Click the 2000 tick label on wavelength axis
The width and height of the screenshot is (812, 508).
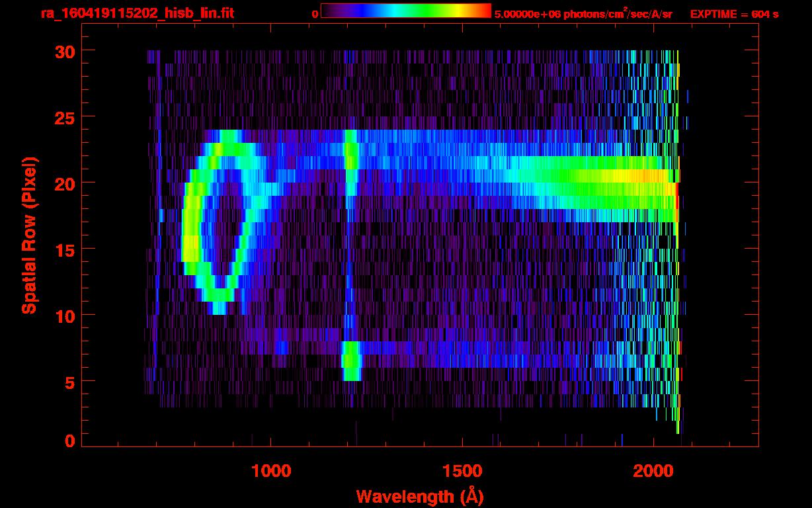pos(653,470)
